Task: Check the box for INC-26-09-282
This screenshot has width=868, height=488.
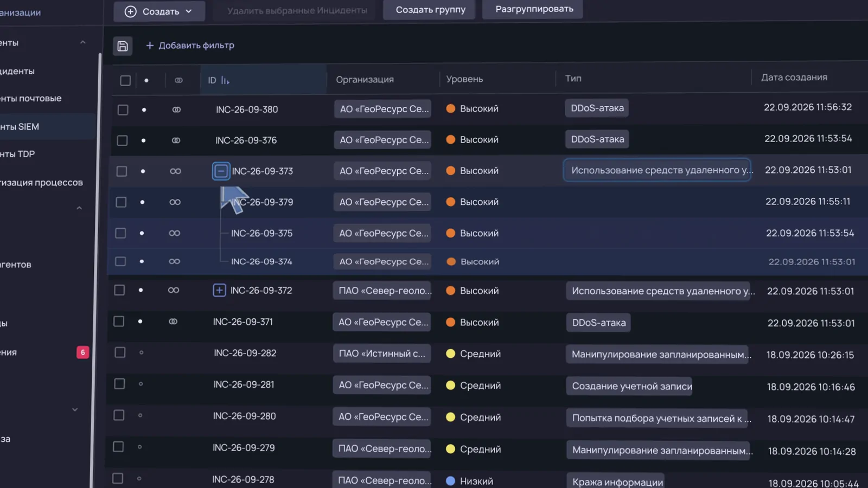Action: coord(120,352)
